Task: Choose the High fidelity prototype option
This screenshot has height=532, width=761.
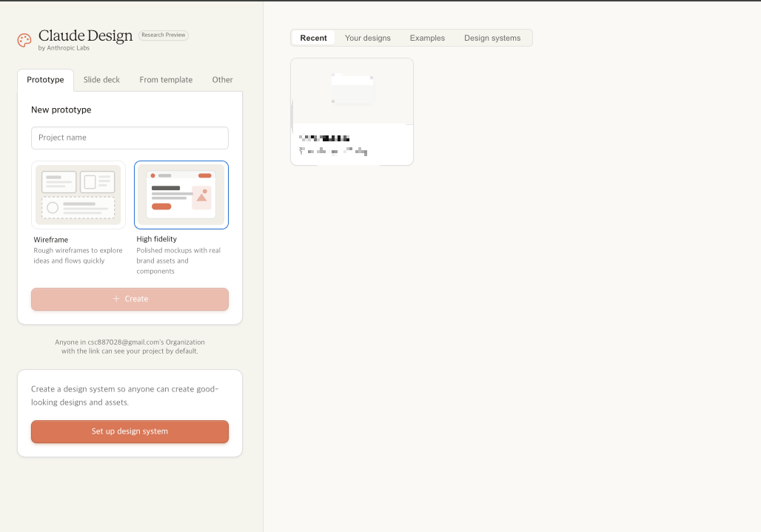Action: 181,195
